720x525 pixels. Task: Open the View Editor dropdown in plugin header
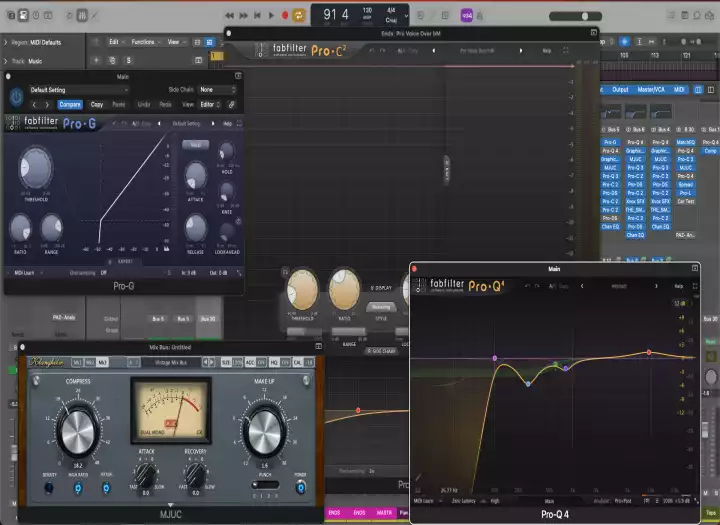coord(208,104)
